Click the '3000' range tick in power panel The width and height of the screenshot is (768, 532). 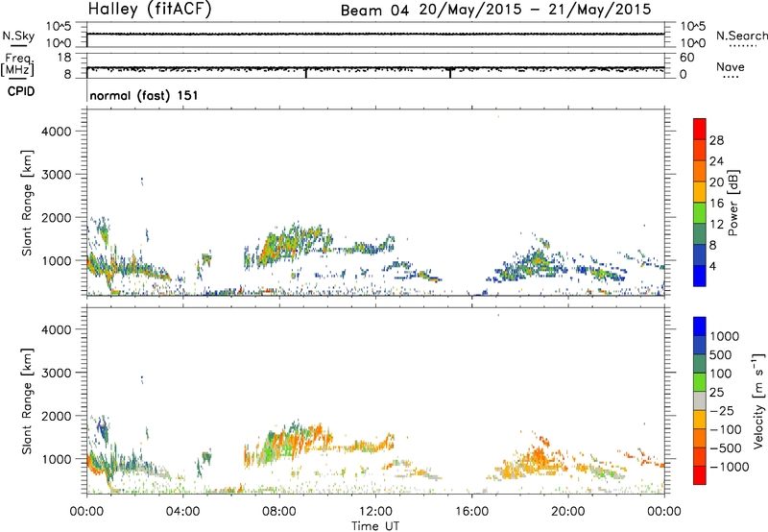(x=57, y=175)
